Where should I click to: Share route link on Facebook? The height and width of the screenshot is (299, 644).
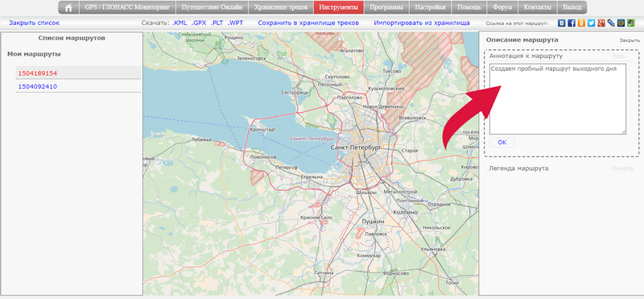[x=572, y=23]
